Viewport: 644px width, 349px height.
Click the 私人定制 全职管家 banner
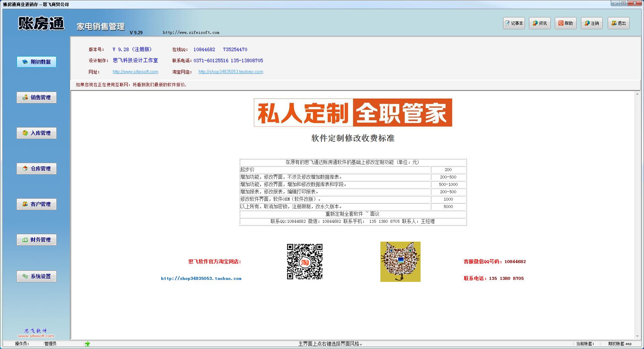353,113
